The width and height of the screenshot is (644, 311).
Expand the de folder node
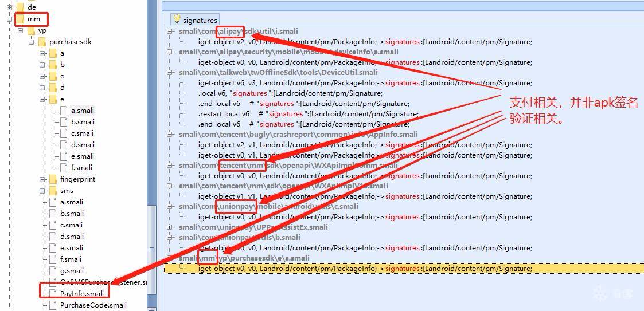9,7
